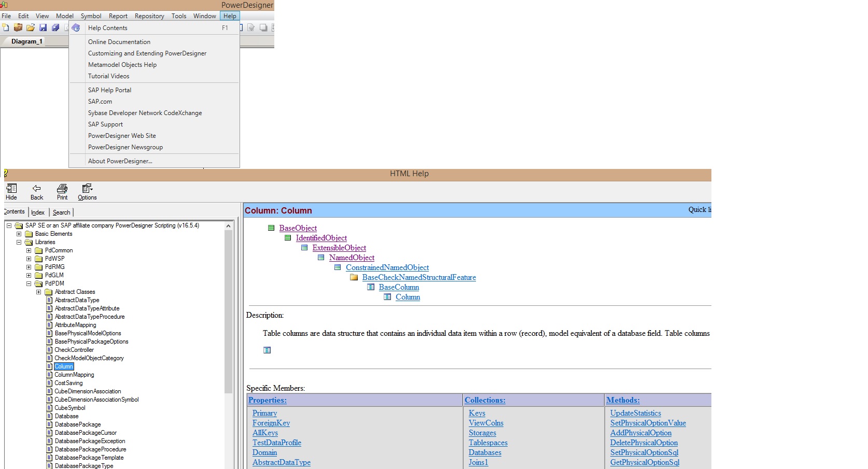Follow the BaseObject link
Image resolution: width=868 pixels, height=469 pixels.
(298, 228)
